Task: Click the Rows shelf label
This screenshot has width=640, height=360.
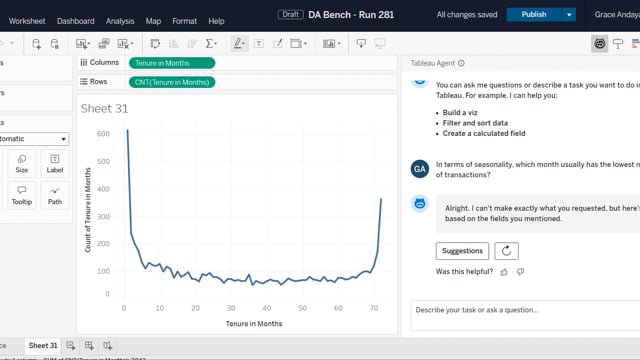Action: click(x=93, y=82)
